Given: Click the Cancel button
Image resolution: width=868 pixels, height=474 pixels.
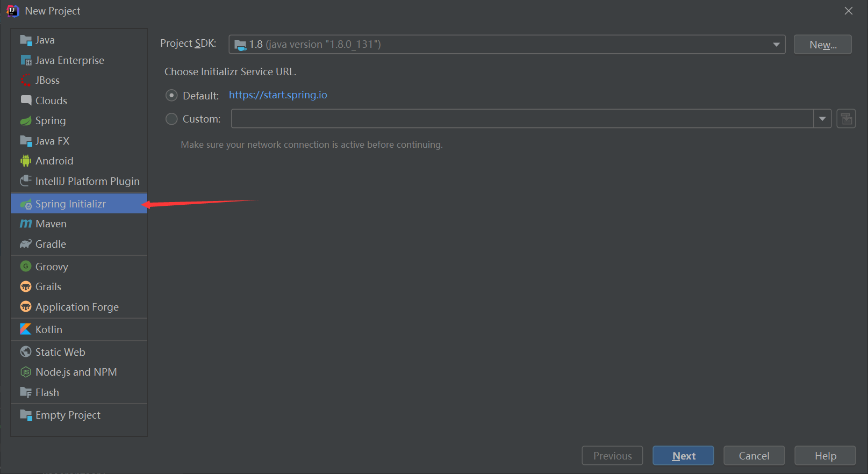Looking at the screenshot, I should [x=754, y=456].
